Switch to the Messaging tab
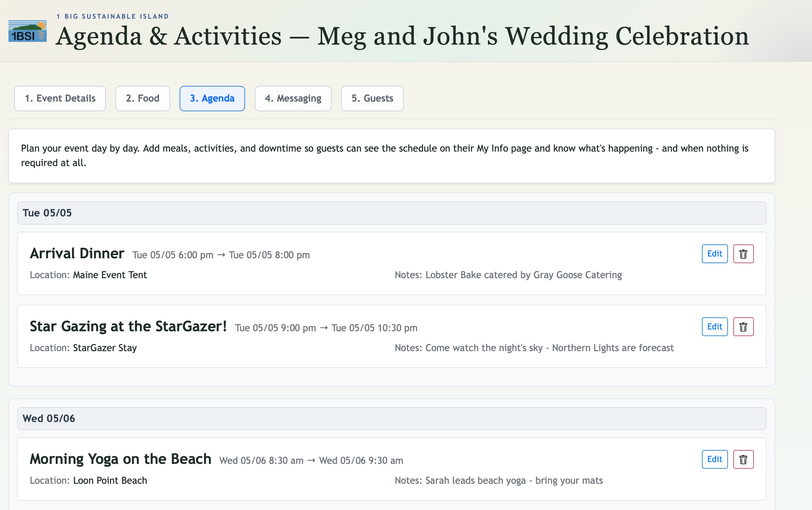The height and width of the screenshot is (510, 812). pyautogui.click(x=293, y=99)
